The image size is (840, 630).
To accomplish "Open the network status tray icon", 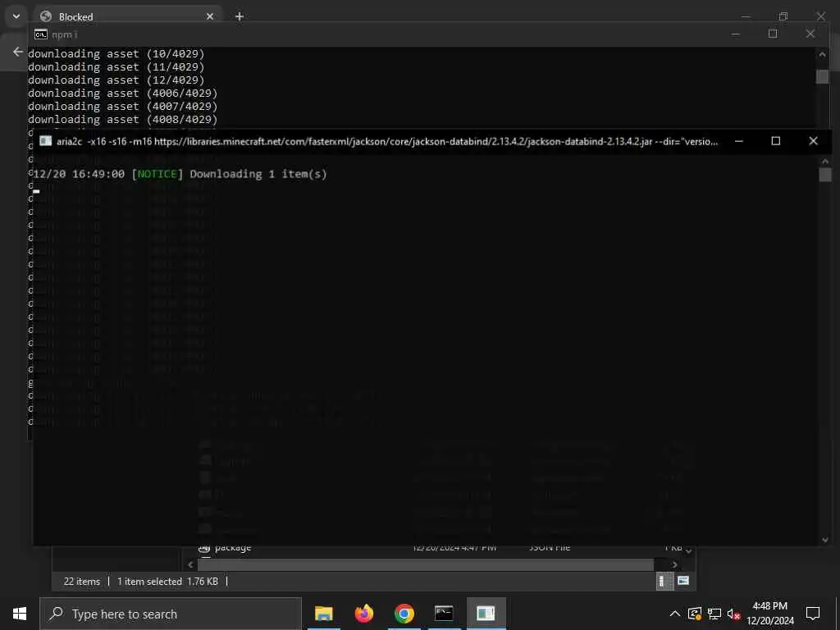I will (714, 614).
